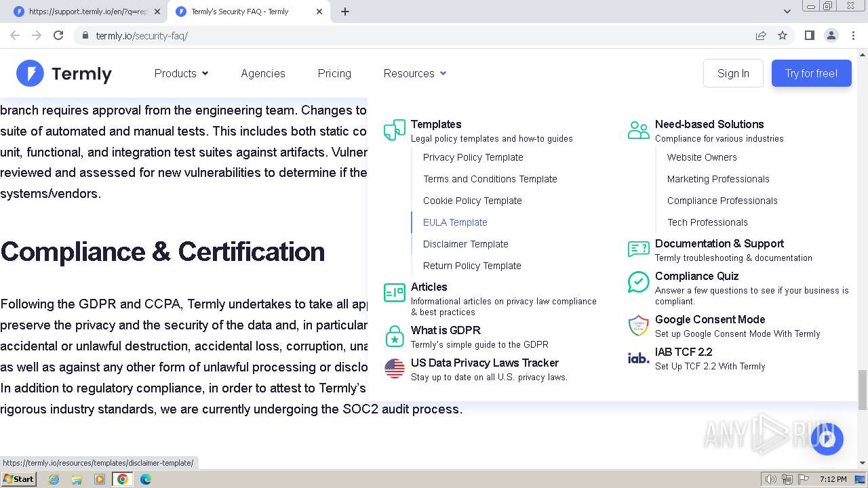Click the taskbar clock showing 7:12 PM
Viewport: 868px width, 488px height.
point(833,479)
